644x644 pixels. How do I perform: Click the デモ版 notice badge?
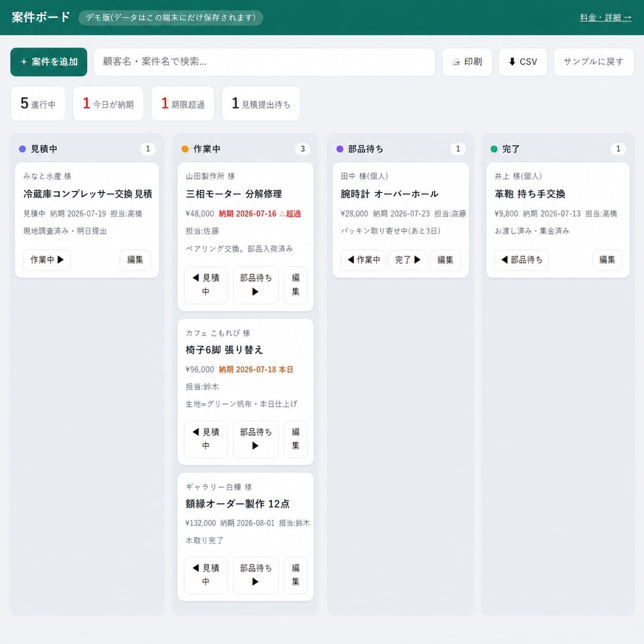[171, 17]
